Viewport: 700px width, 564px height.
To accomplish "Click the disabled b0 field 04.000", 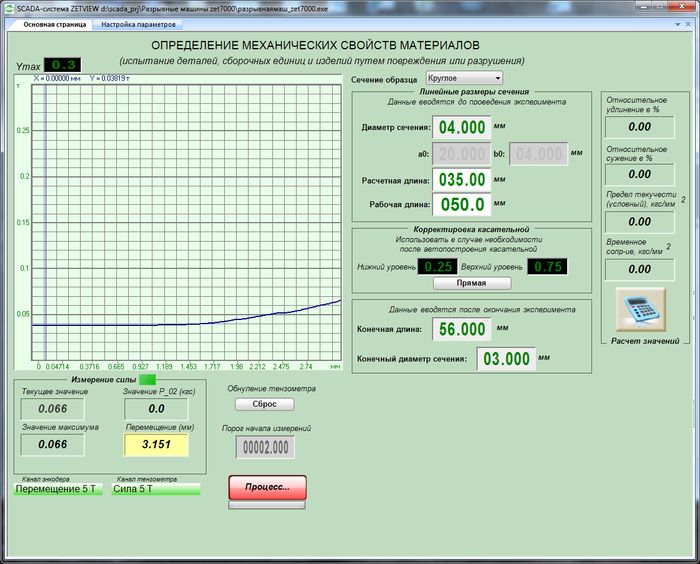I will pyautogui.click(x=539, y=154).
